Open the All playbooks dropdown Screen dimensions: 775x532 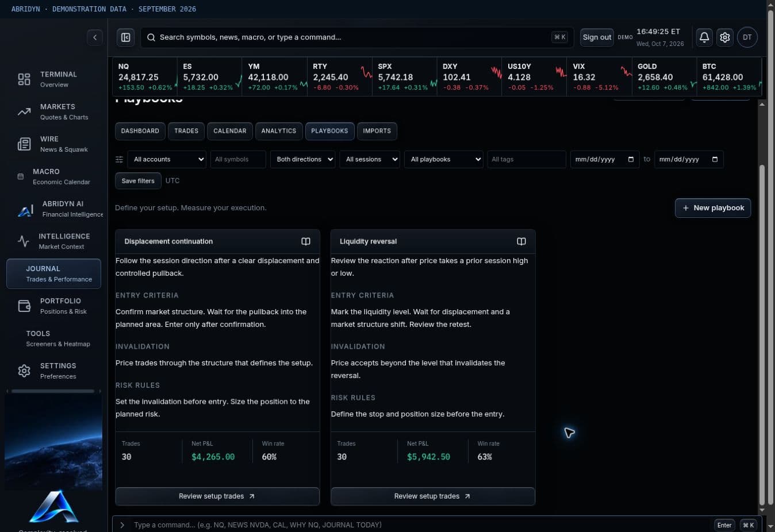click(443, 159)
